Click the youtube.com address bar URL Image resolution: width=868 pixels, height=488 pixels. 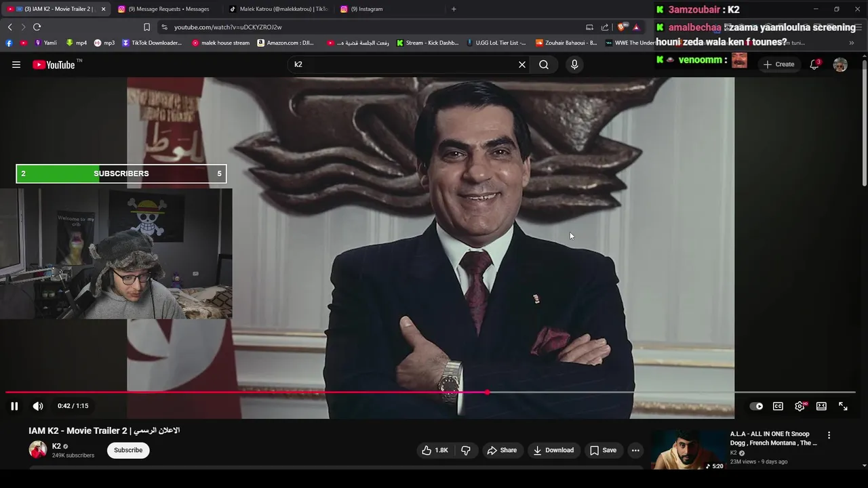[x=228, y=27]
